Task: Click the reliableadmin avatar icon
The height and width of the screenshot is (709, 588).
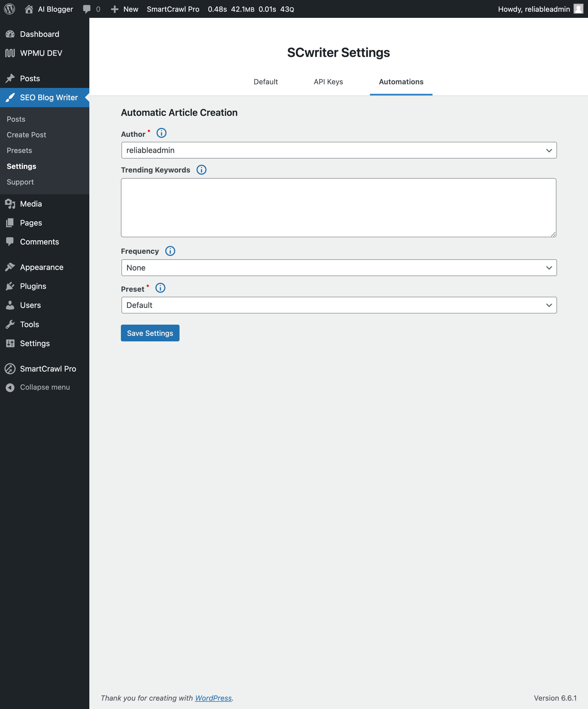Action: tap(579, 9)
